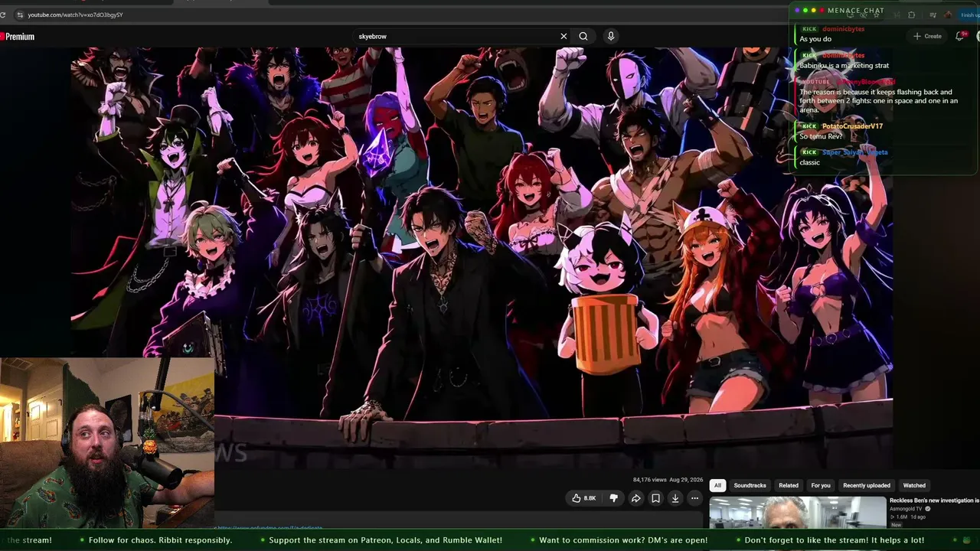
Task: Save the video to a playlist
Action: click(x=655, y=498)
